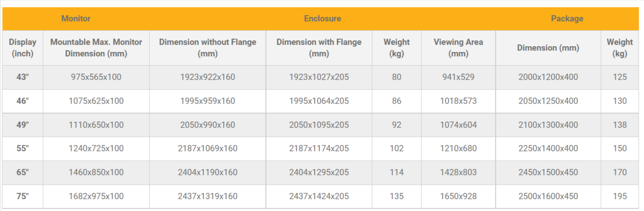Select the Display (inch) column header
Screen dimensions: 644x211
pyautogui.click(x=23, y=48)
